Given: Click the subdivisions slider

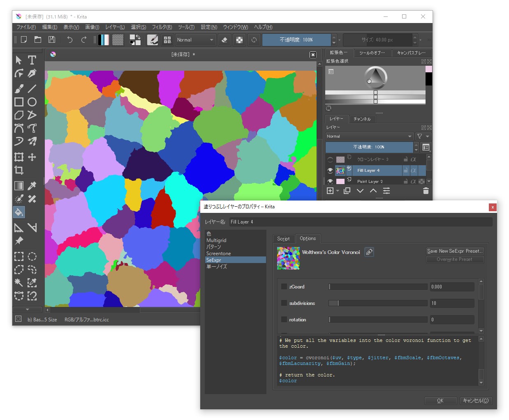Looking at the screenshot, I should pyautogui.click(x=378, y=303).
